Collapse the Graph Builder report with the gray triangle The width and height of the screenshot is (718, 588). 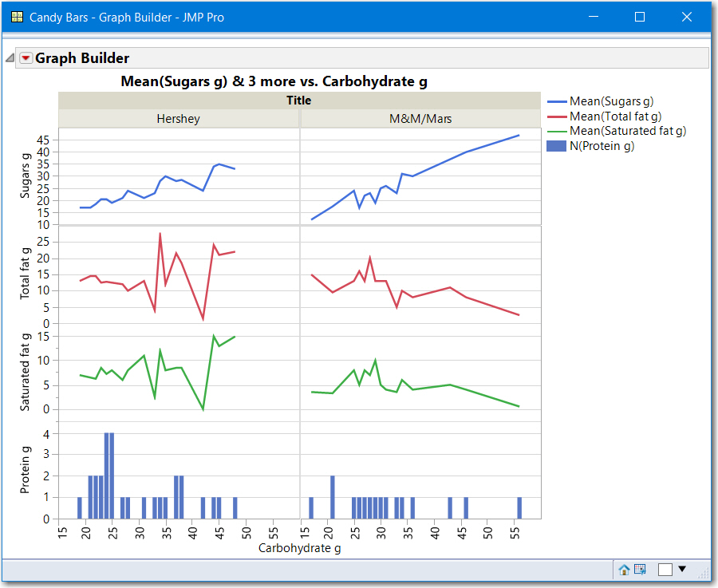(8, 57)
